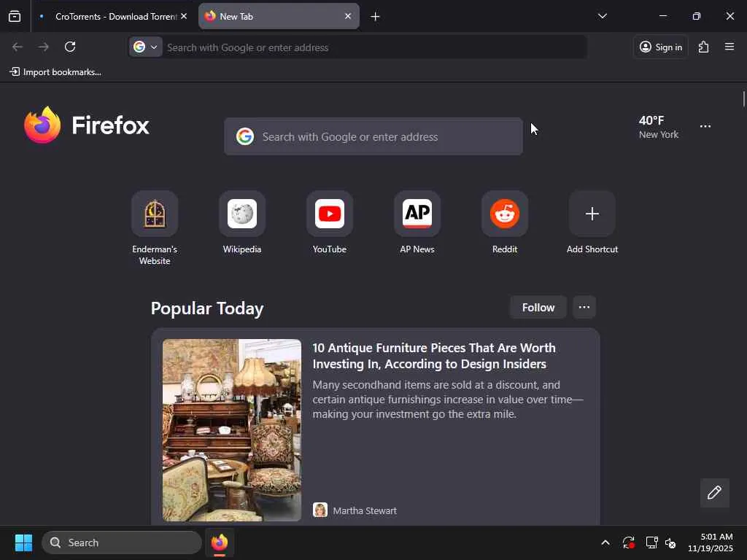Open the 40°F New York weather widget

(659, 127)
